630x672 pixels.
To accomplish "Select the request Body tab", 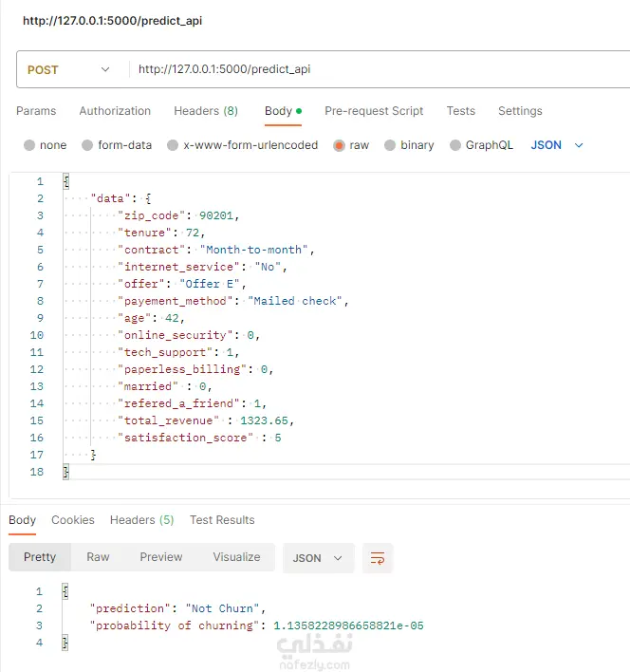I will [283, 111].
